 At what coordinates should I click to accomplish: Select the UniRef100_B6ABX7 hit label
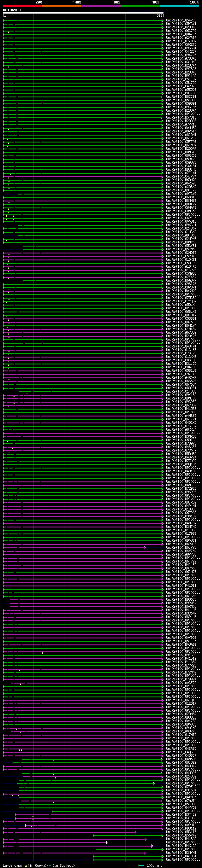[x=181, y=281]
